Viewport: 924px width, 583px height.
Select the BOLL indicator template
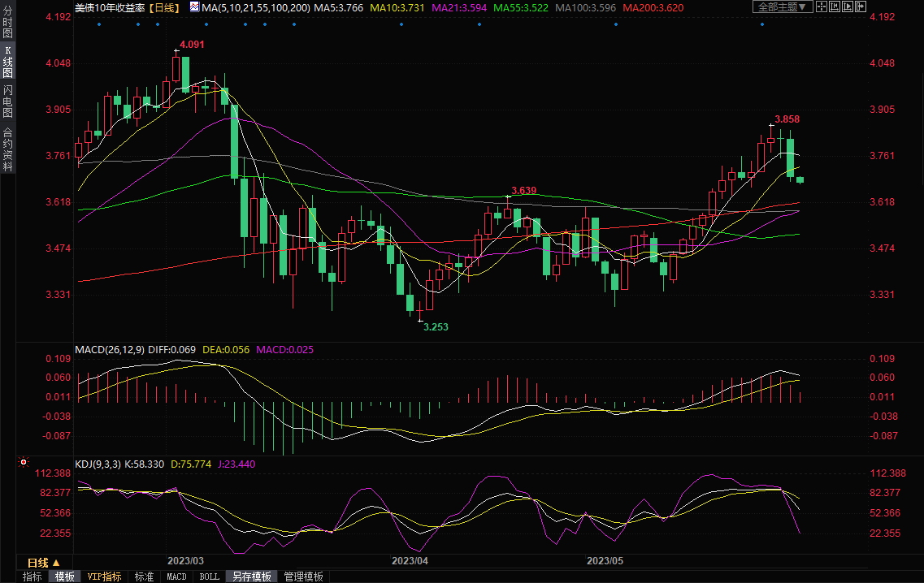(x=209, y=577)
